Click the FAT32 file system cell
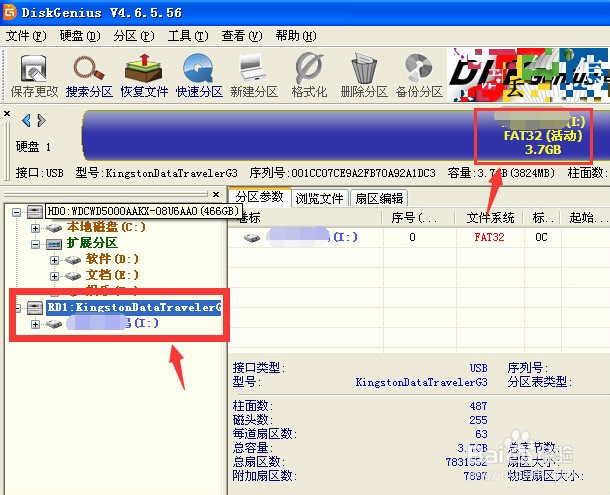Image resolution: width=610 pixels, height=495 pixels. [489, 237]
